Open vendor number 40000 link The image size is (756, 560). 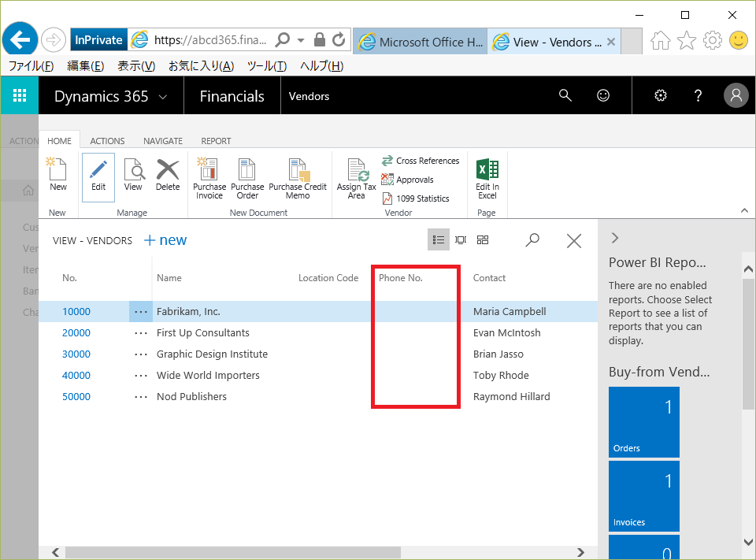pyautogui.click(x=76, y=375)
